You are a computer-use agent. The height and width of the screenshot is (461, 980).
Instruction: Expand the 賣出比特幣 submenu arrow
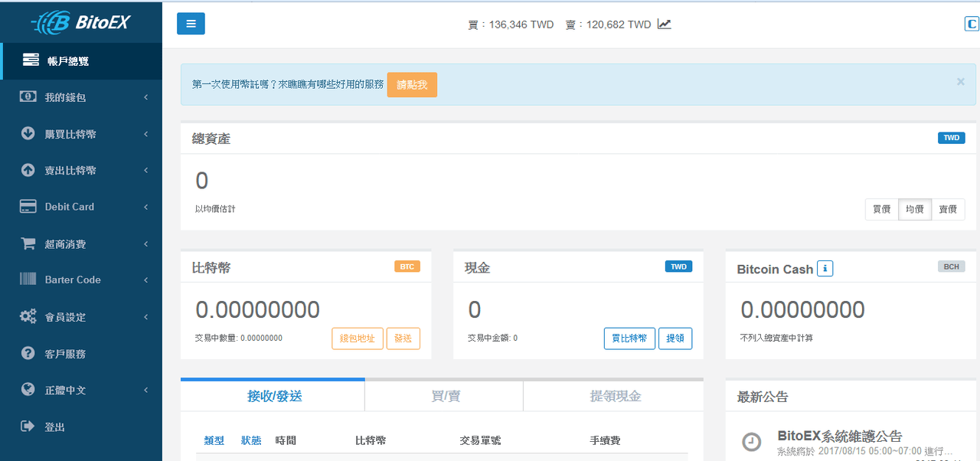145,171
